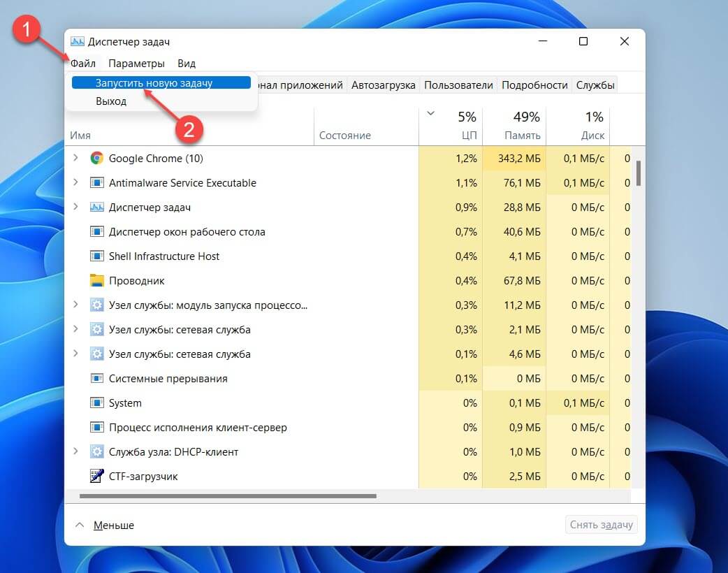Select the Google Chrome (10) process name
The width and height of the screenshot is (728, 573).
(156, 159)
